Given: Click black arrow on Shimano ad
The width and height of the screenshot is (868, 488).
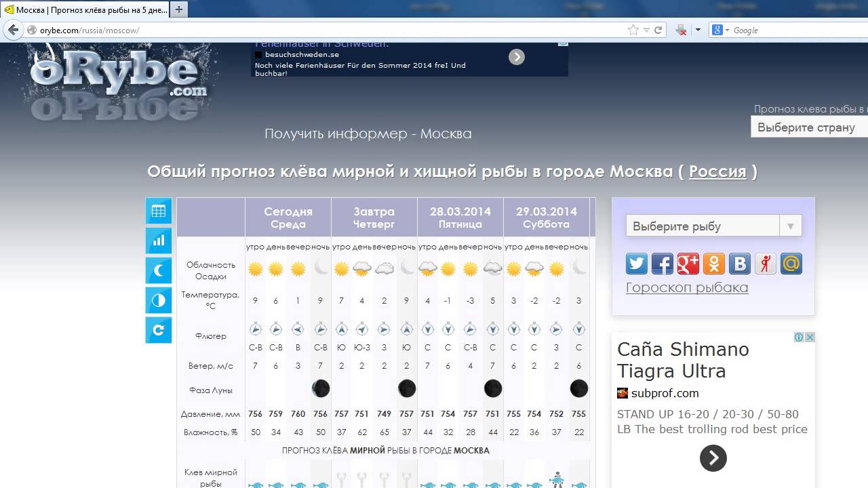Looking at the screenshot, I should tap(713, 458).
